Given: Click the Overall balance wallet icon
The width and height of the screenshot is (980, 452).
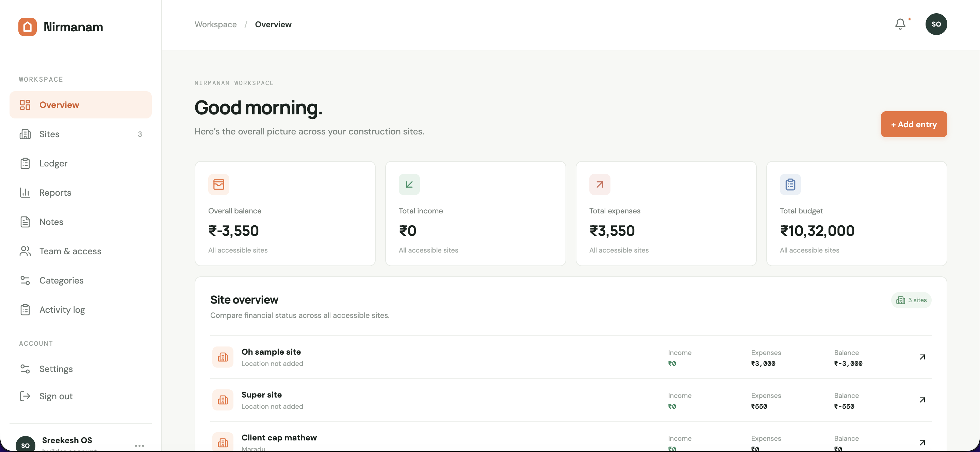Looking at the screenshot, I should [219, 184].
